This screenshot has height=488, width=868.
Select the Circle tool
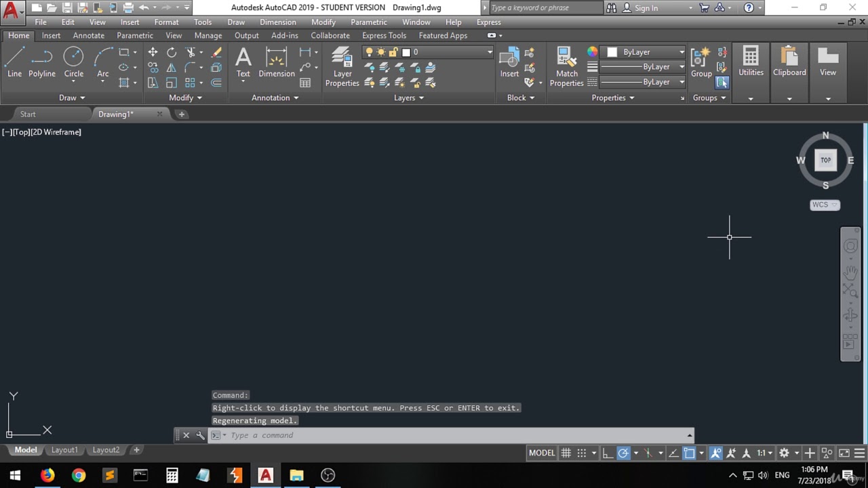pos(74,62)
